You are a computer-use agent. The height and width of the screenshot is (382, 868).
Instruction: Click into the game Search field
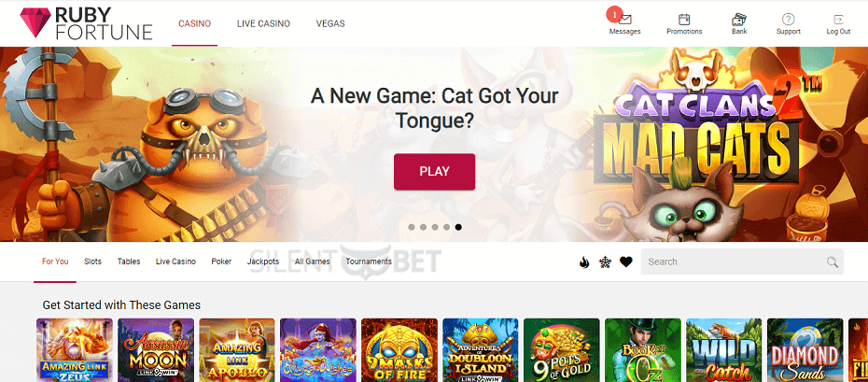[x=742, y=262]
